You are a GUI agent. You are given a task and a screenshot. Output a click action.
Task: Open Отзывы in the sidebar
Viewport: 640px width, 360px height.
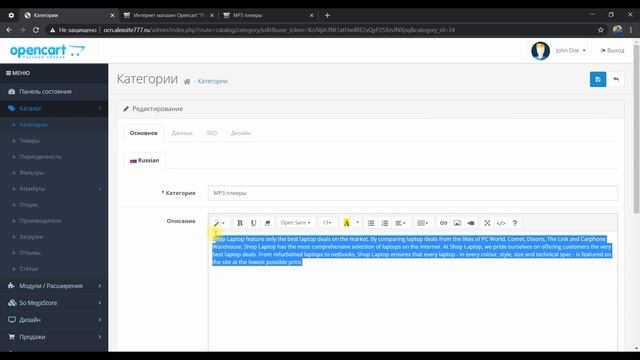pyautogui.click(x=54, y=253)
